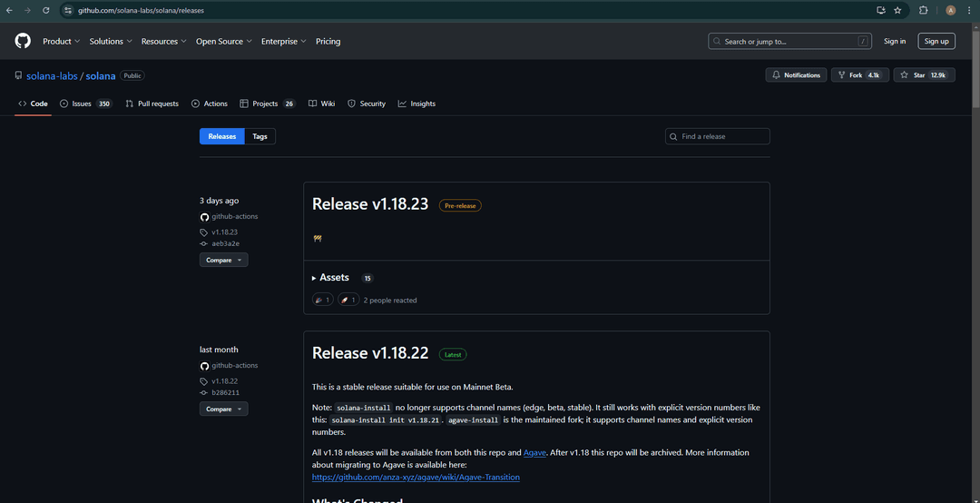Toggle the Releases view button
Screen dimensions: 980x503
coord(222,136)
